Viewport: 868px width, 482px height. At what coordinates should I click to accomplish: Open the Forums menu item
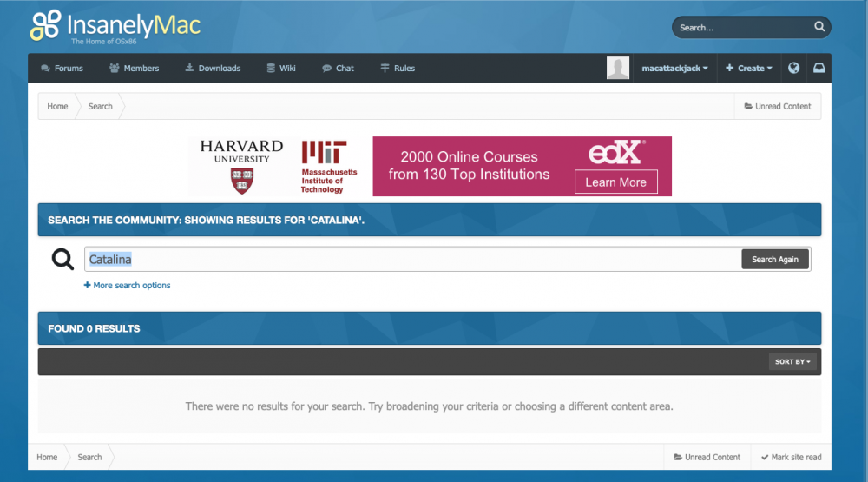coord(62,68)
